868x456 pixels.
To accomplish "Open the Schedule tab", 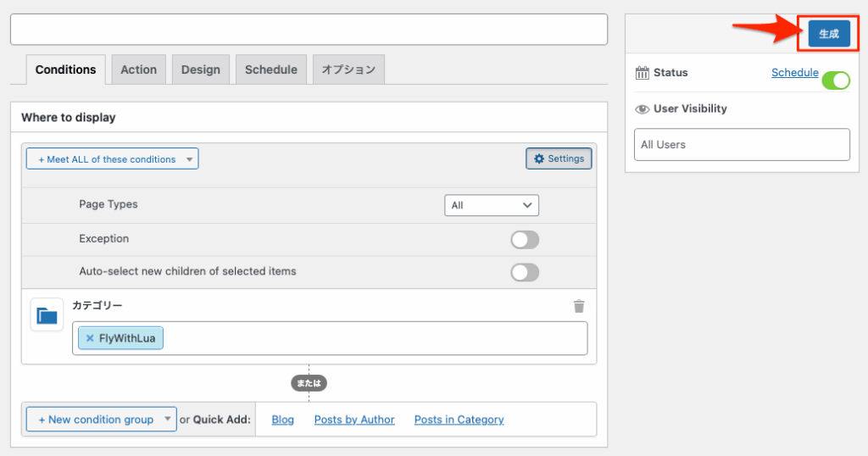I will 270,70.
